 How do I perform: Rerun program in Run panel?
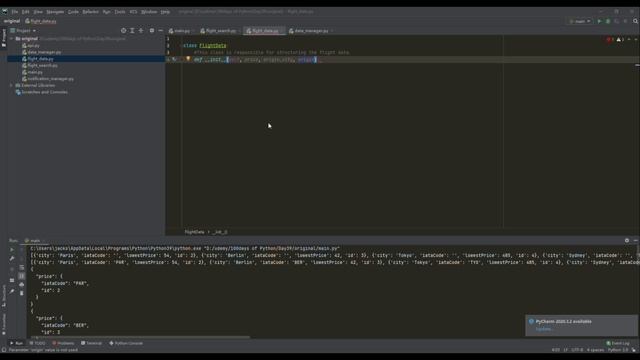[x=12, y=249]
